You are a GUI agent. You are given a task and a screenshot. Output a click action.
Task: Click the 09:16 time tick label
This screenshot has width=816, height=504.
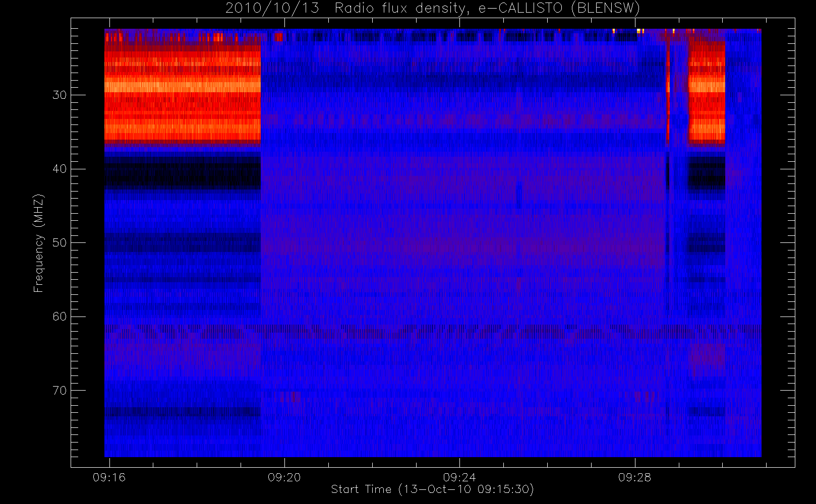[x=109, y=477]
